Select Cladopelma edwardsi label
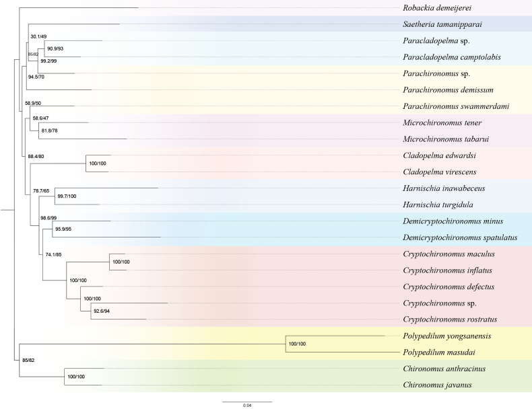Image resolution: width=532 pixels, height=409 pixels. (x=439, y=155)
